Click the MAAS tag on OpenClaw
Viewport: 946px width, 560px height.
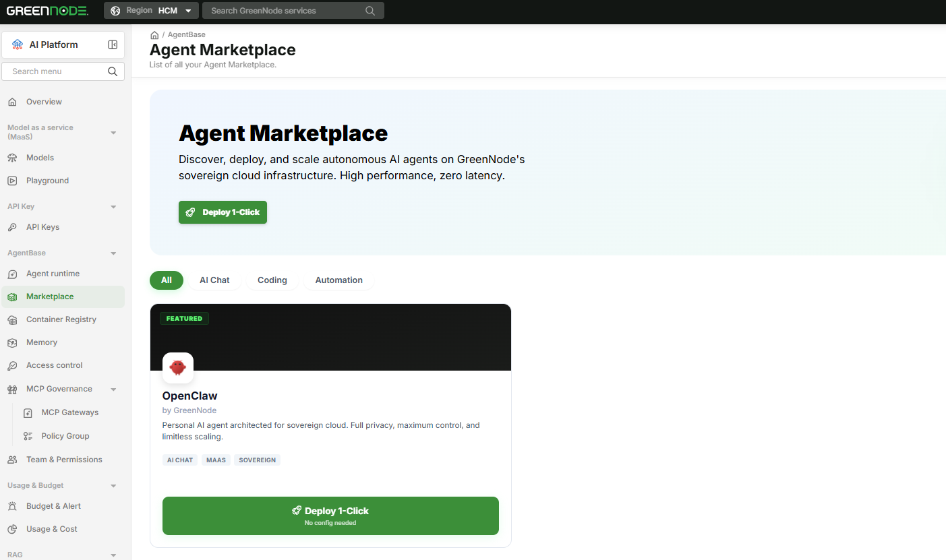click(x=216, y=460)
